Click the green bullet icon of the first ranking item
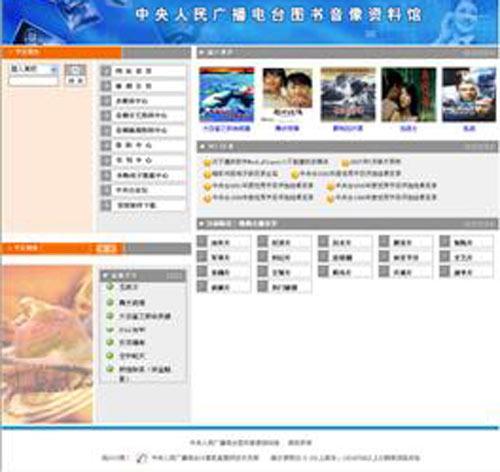Image resolution: width=500 pixels, height=472 pixels. click(110, 287)
